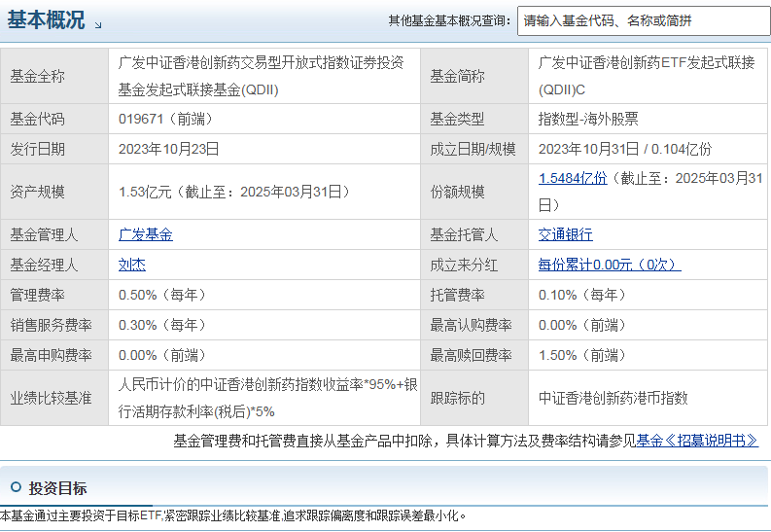
Task: Select the 0.10%（每年） custody fee value
Action: coord(582,295)
